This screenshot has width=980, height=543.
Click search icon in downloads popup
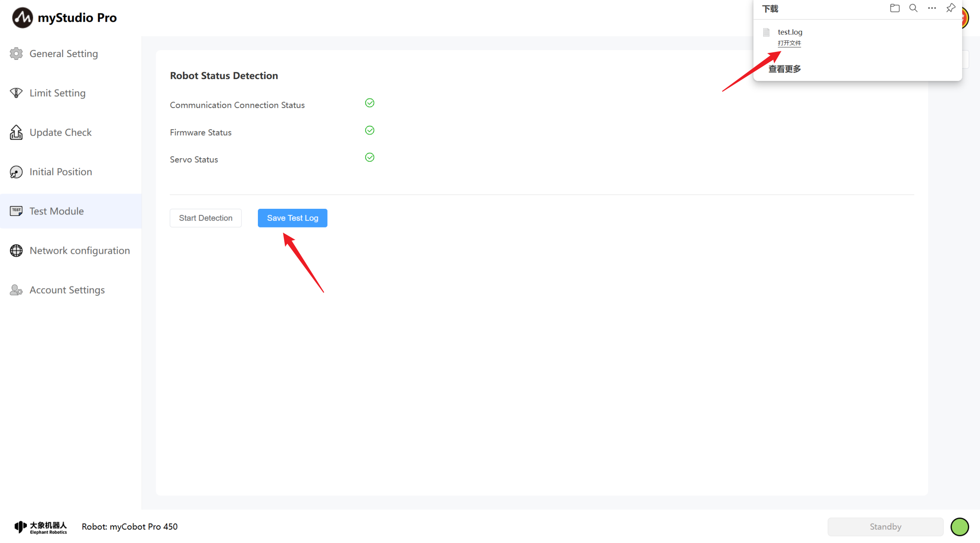913,8
